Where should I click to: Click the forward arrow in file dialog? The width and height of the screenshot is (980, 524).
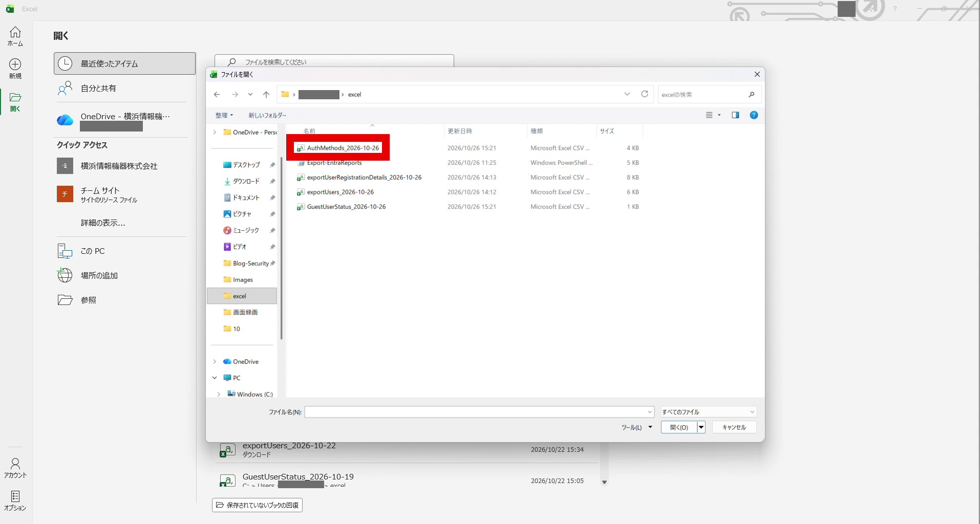pyautogui.click(x=235, y=94)
